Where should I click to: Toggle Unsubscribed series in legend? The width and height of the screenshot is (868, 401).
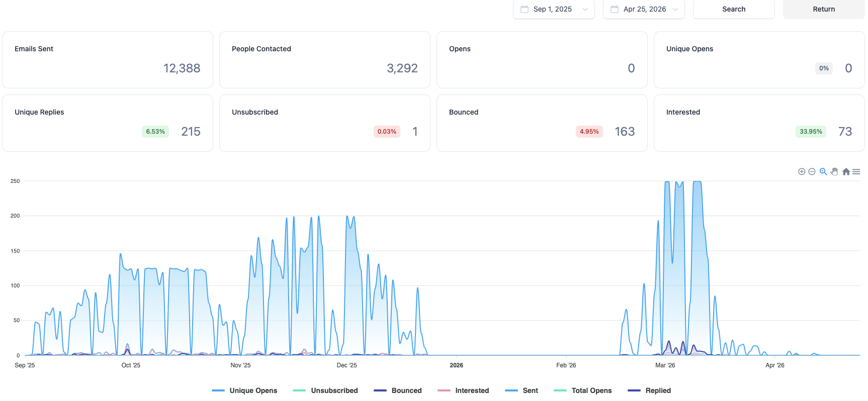pos(325,390)
